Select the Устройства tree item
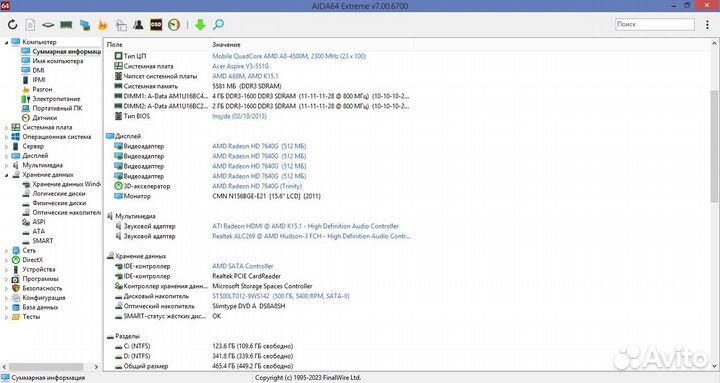 tap(39, 270)
